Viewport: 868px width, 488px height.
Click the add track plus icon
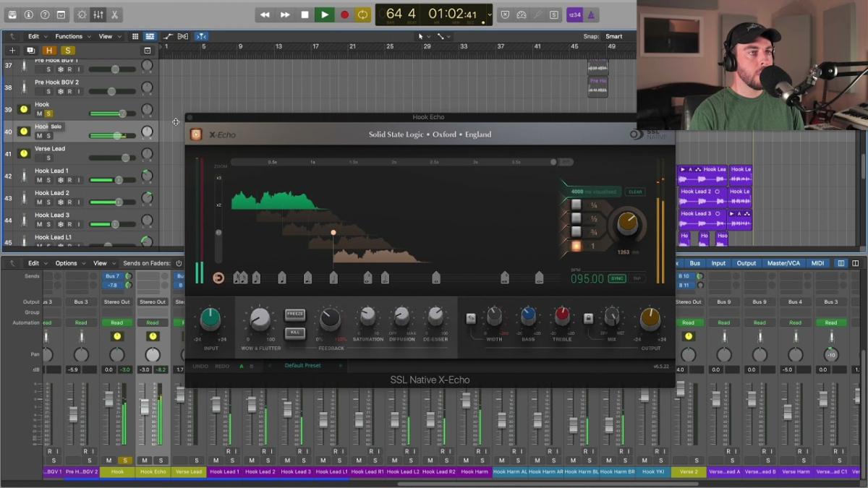click(12, 50)
